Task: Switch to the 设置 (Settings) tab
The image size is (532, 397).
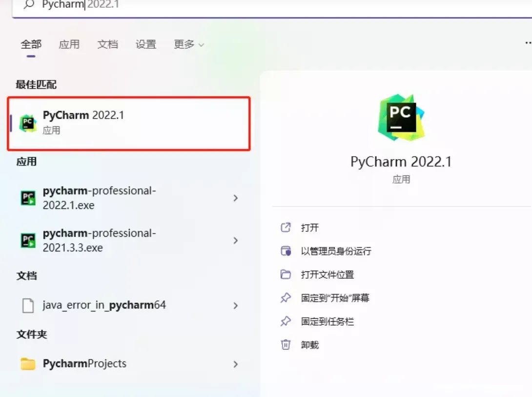Action: (x=145, y=44)
